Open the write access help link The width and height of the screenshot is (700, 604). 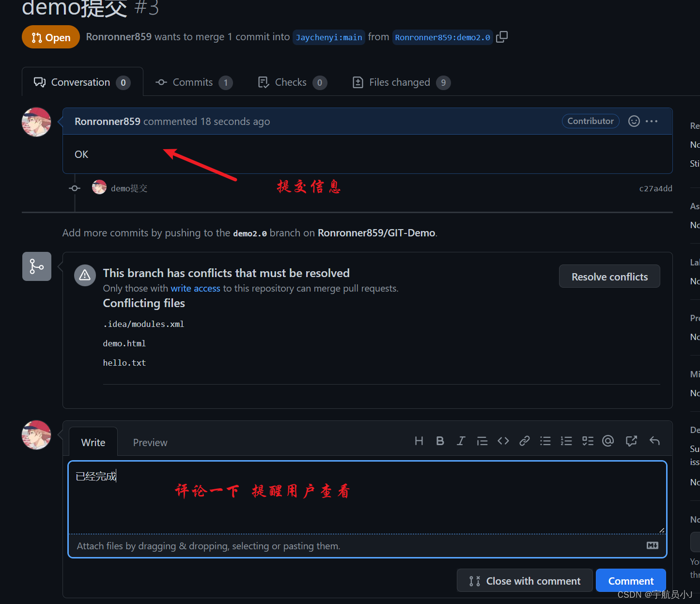[195, 288]
